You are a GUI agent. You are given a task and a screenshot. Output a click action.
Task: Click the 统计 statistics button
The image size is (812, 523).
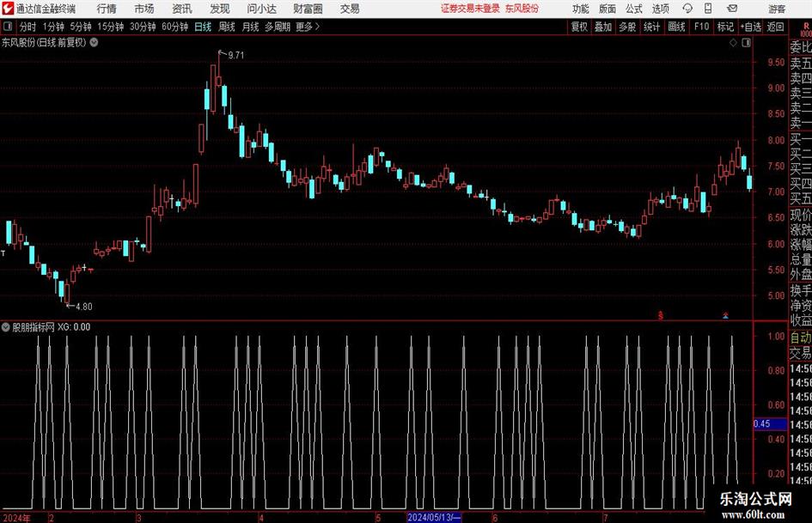click(x=652, y=27)
